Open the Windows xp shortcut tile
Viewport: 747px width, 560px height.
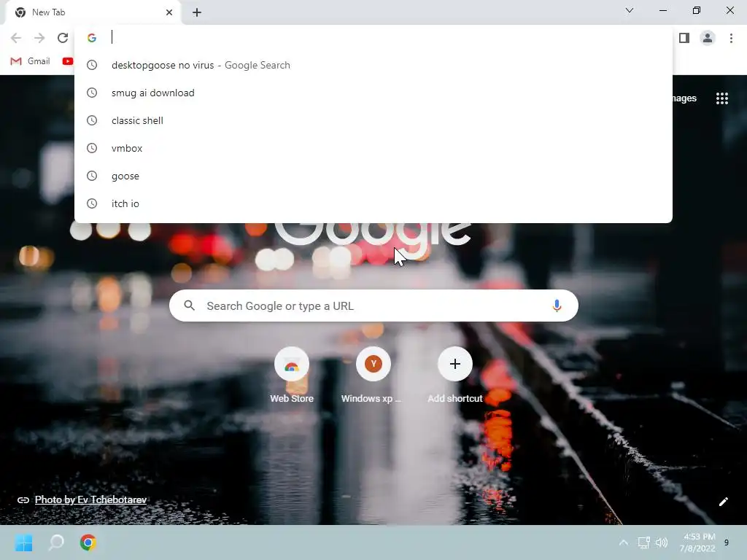[373, 376]
